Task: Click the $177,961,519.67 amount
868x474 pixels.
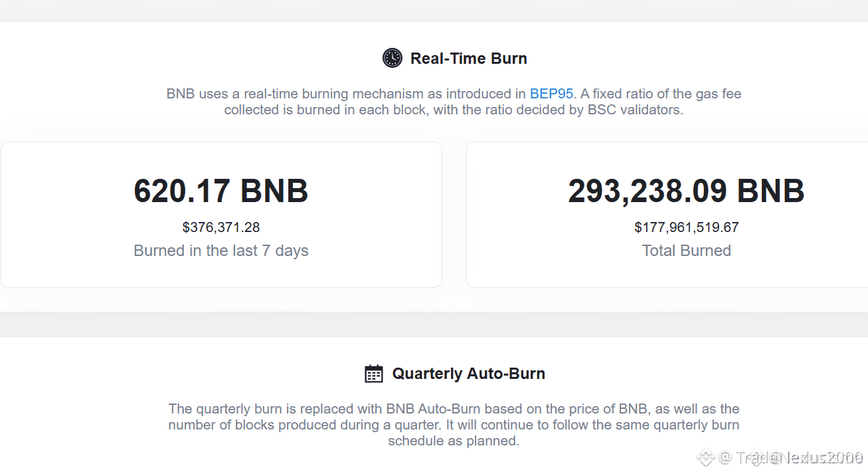Action: click(687, 227)
